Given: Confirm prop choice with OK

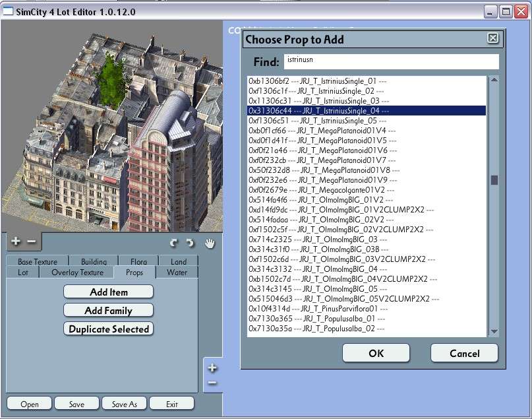Looking at the screenshot, I should (376, 353).
